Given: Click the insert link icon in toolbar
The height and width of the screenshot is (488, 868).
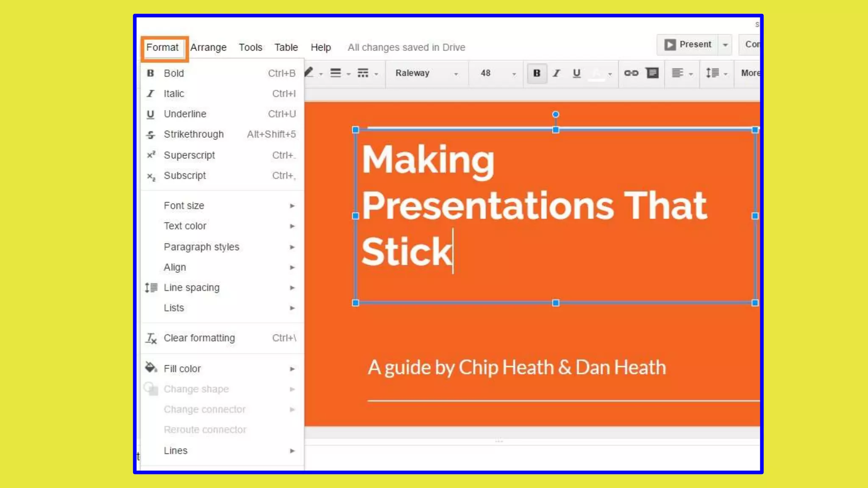Looking at the screenshot, I should [631, 73].
